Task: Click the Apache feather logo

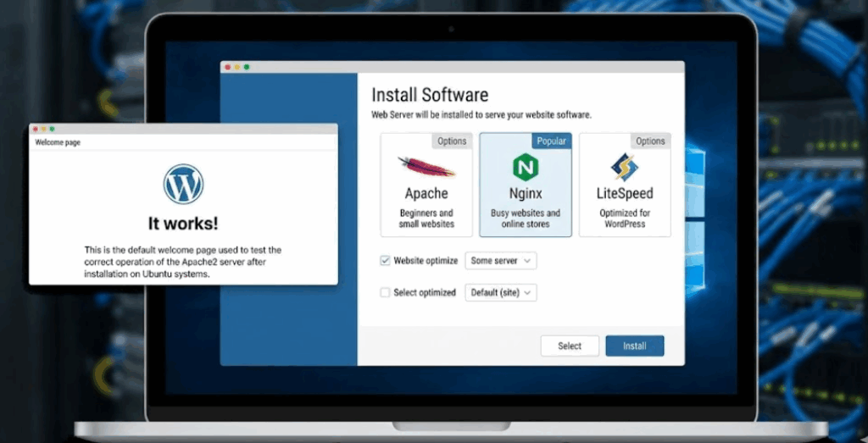Action: (x=426, y=167)
